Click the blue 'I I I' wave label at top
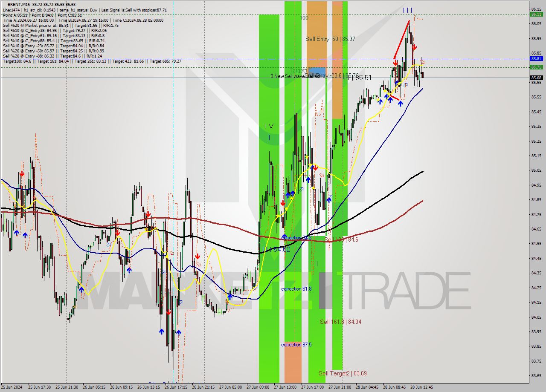This screenshot has height=392, width=546. click(x=407, y=10)
